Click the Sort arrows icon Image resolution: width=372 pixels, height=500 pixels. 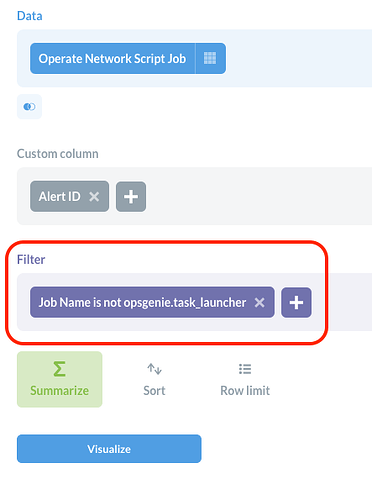point(154,369)
